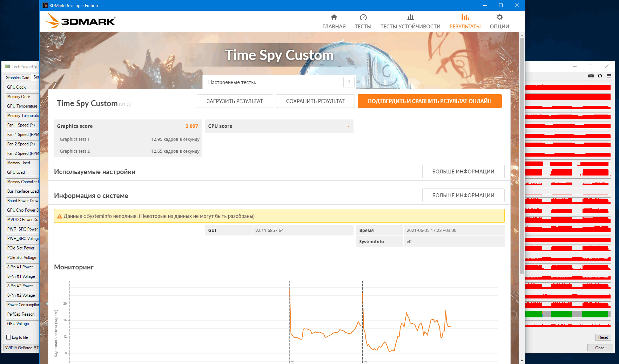
Task: Click the second dashed test marker in monitoring chart
Action: point(362,322)
